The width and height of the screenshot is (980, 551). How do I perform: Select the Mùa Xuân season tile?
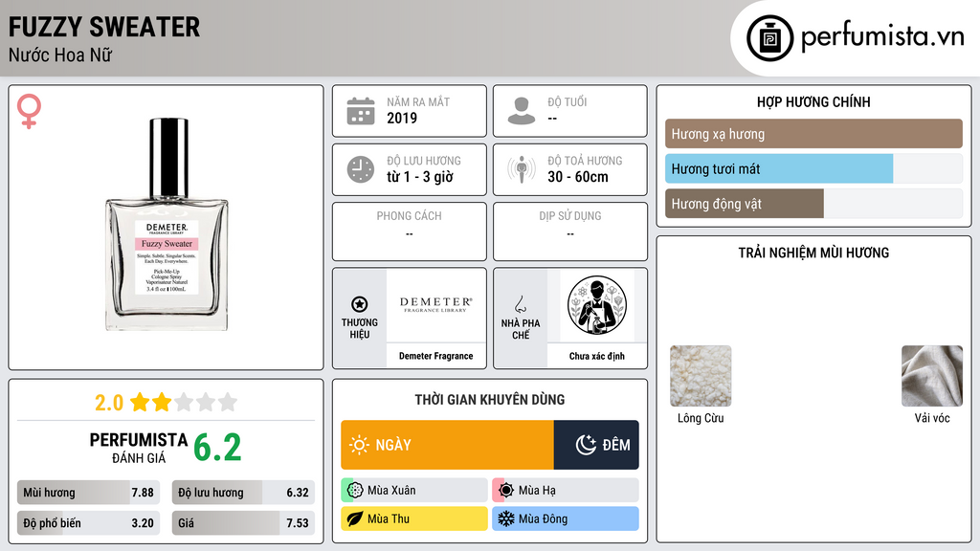[414, 491]
